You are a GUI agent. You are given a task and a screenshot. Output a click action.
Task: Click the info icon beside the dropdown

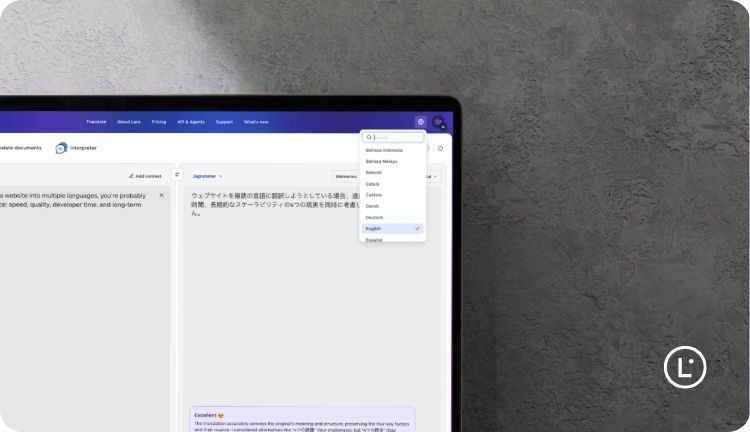click(440, 148)
